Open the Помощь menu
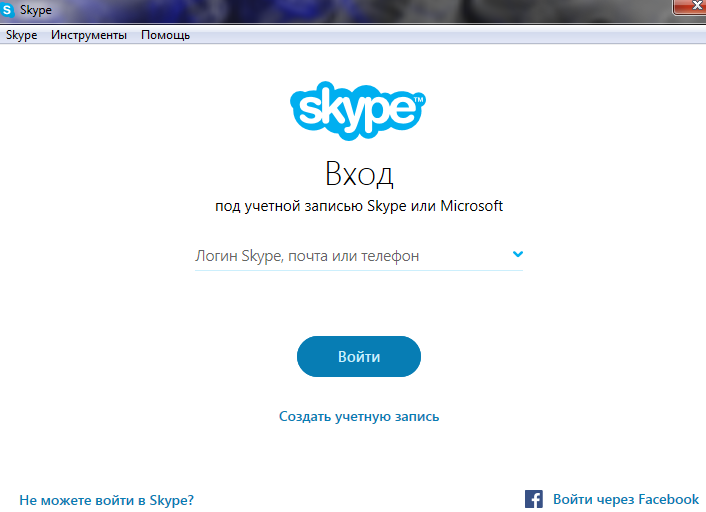Screen dimensions: 706x512 (x=165, y=35)
